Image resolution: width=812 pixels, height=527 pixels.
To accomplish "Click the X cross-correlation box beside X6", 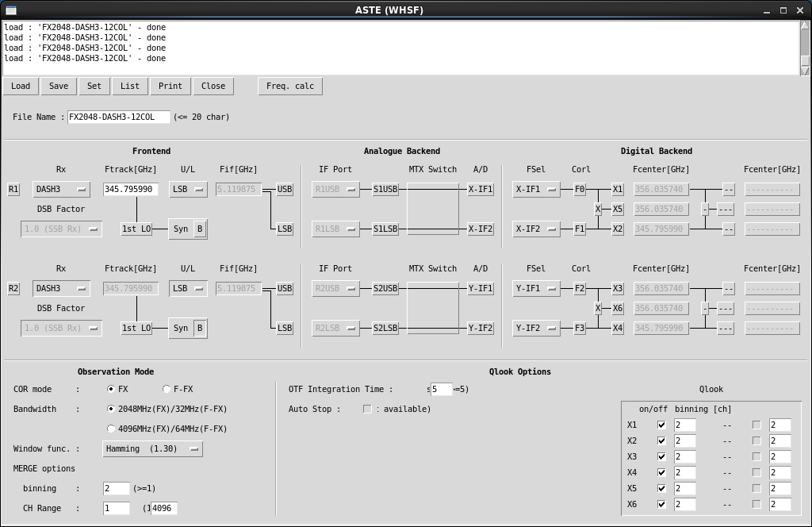I will click(x=598, y=308).
